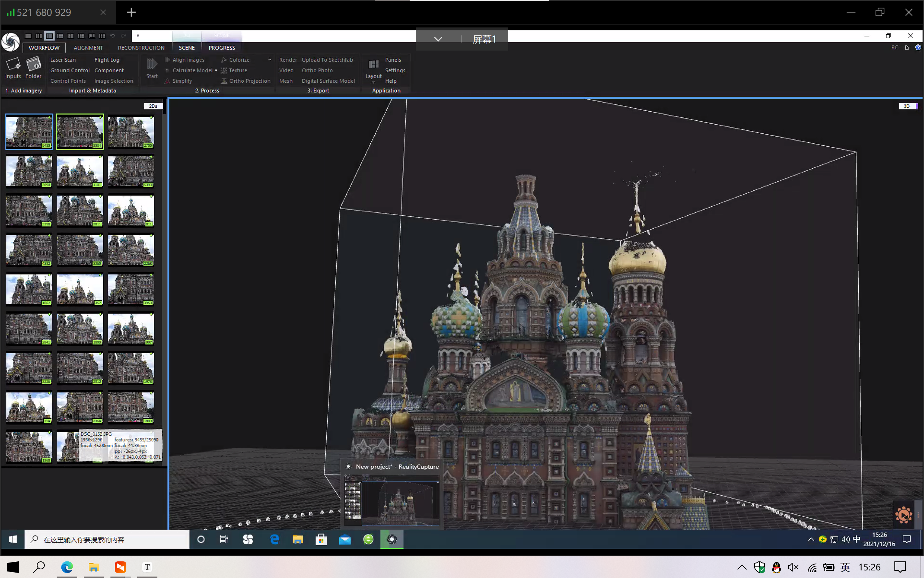Open the QQ penguin tray icon

point(776,567)
